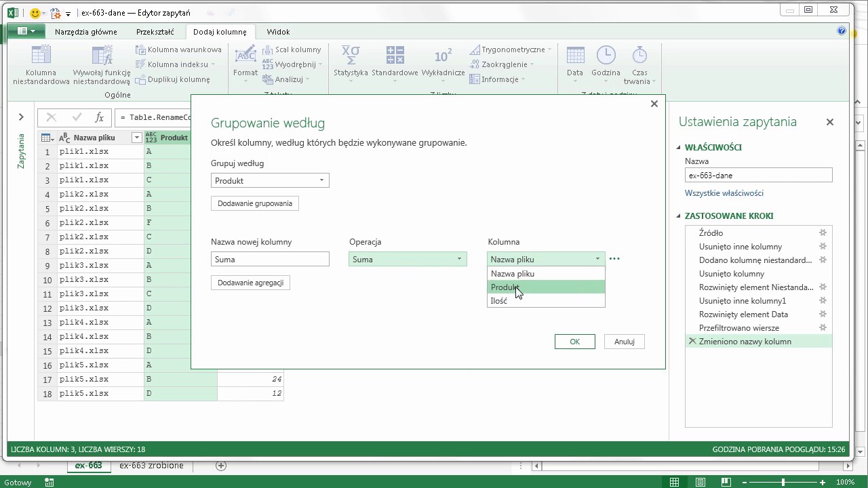
Task: Open the Nazwa pliku column filter arrow
Action: click(136, 138)
